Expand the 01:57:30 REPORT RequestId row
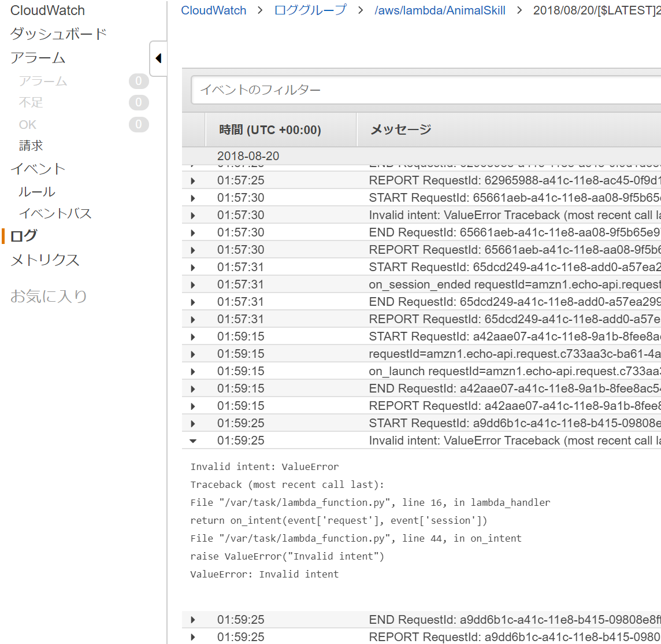 pos(192,250)
